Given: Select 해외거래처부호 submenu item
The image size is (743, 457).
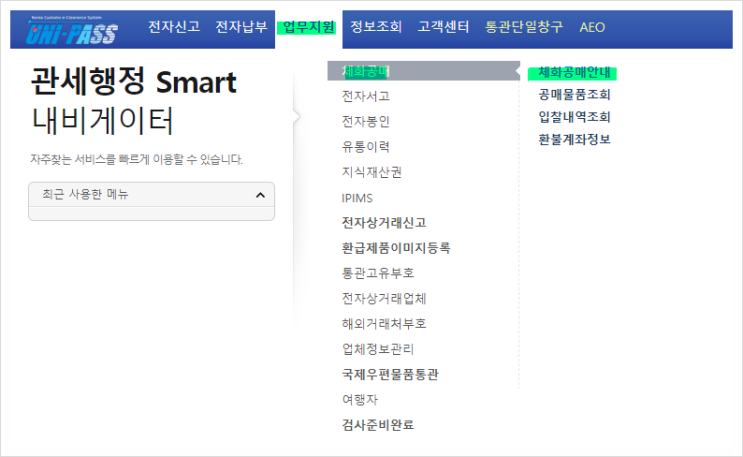Looking at the screenshot, I should point(384,324).
